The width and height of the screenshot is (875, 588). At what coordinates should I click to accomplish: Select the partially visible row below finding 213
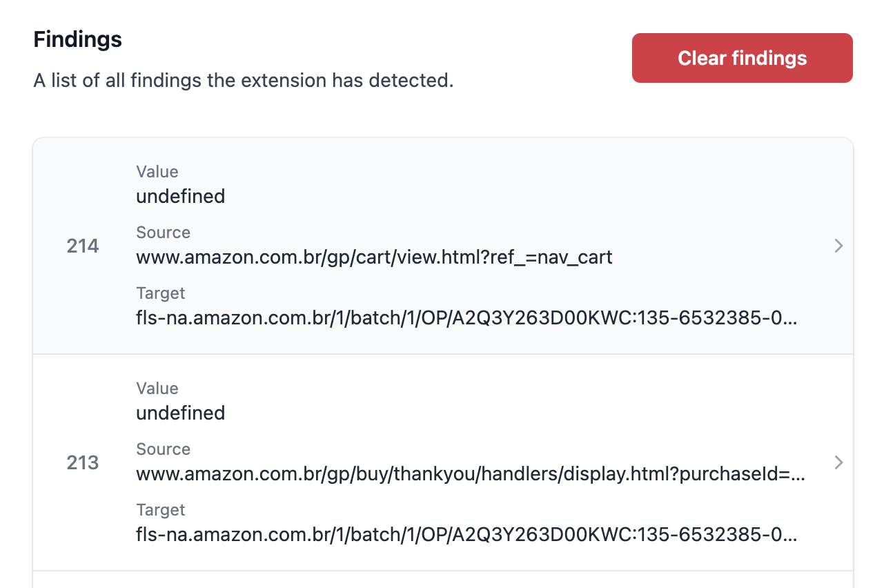coord(443,580)
